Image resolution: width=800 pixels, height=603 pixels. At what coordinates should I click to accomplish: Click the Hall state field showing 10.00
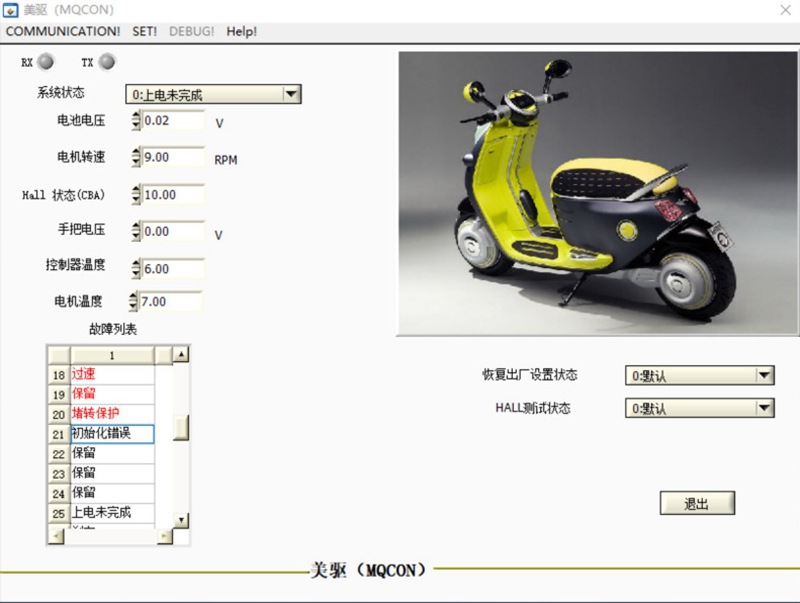173,195
